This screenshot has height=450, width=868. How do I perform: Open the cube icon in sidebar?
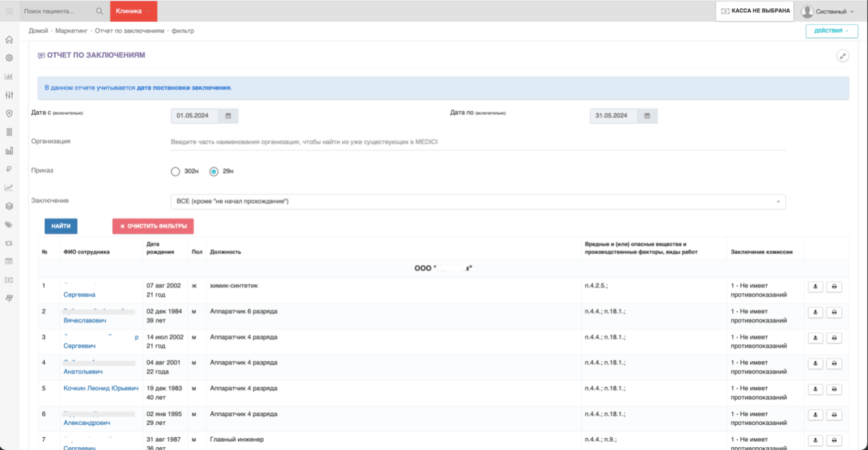[9, 206]
